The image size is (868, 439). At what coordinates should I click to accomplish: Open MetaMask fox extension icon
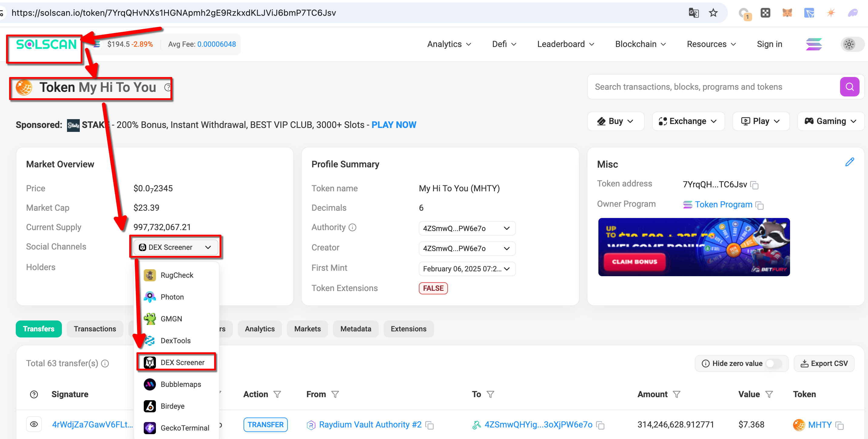pyautogui.click(x=787, y=13)
